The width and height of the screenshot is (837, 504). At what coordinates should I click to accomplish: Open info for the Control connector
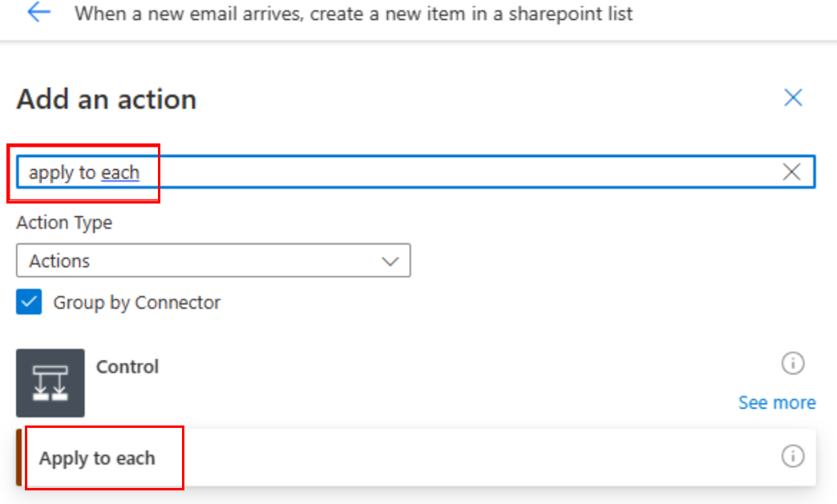tap(793, 364)
